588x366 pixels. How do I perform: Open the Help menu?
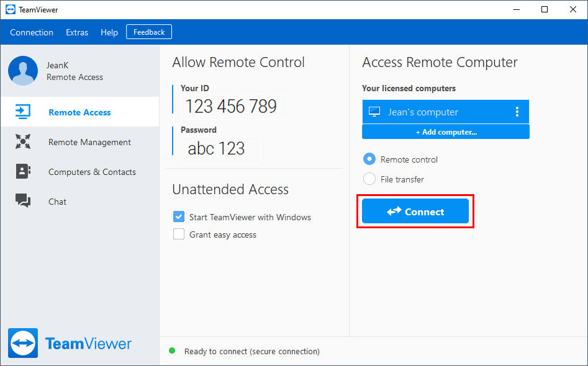pos(109,32)
